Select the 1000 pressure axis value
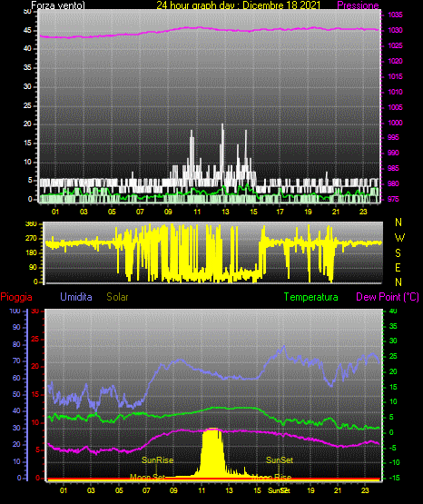Image resolution: width=423 pixels, height=504 pixels. point(395,123)
